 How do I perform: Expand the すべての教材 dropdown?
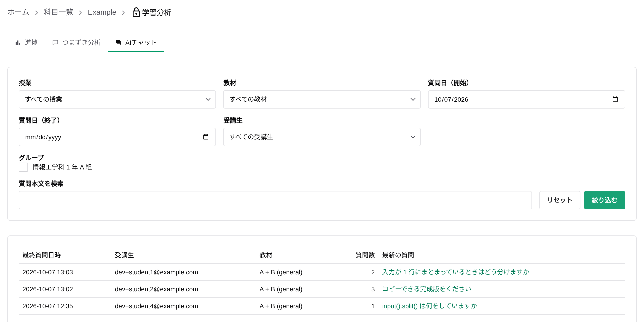tap(322, 99)
